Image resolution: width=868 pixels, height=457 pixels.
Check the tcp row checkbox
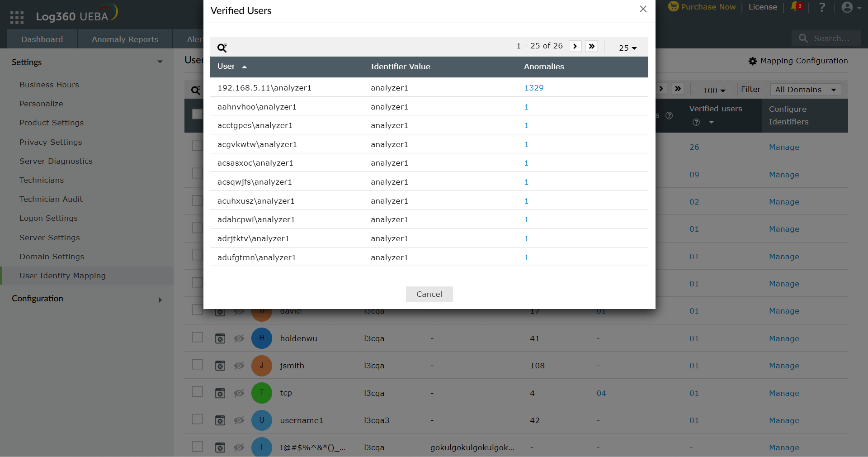tap(197, 391)
